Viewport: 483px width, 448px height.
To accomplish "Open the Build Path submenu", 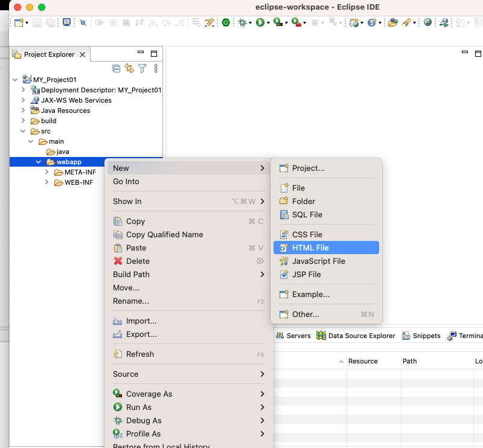I will point(189,274).
